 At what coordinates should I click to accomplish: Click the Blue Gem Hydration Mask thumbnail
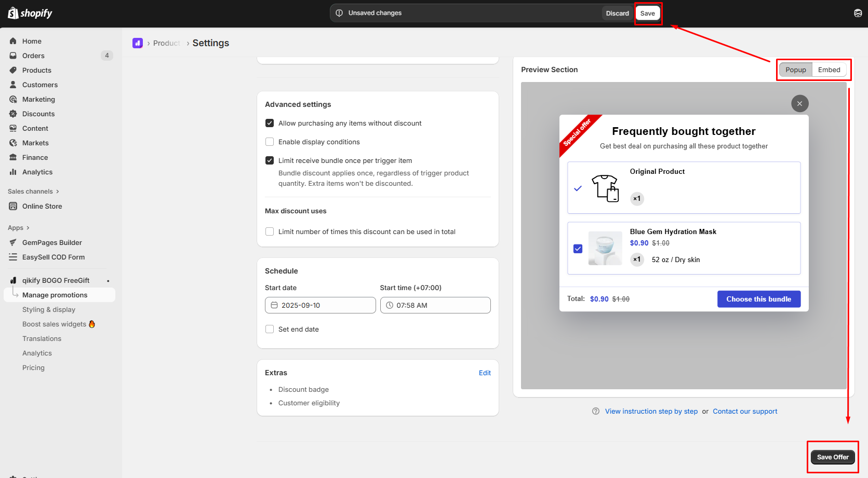pos(605,249)
